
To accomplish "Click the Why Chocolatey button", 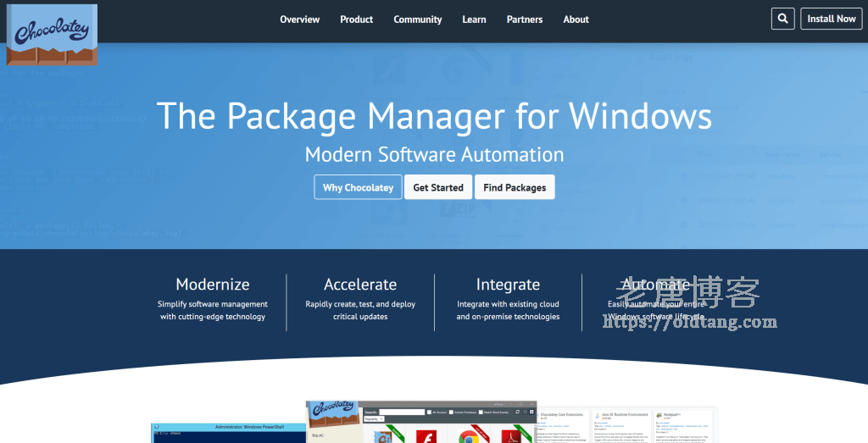I will coord(359,187).
